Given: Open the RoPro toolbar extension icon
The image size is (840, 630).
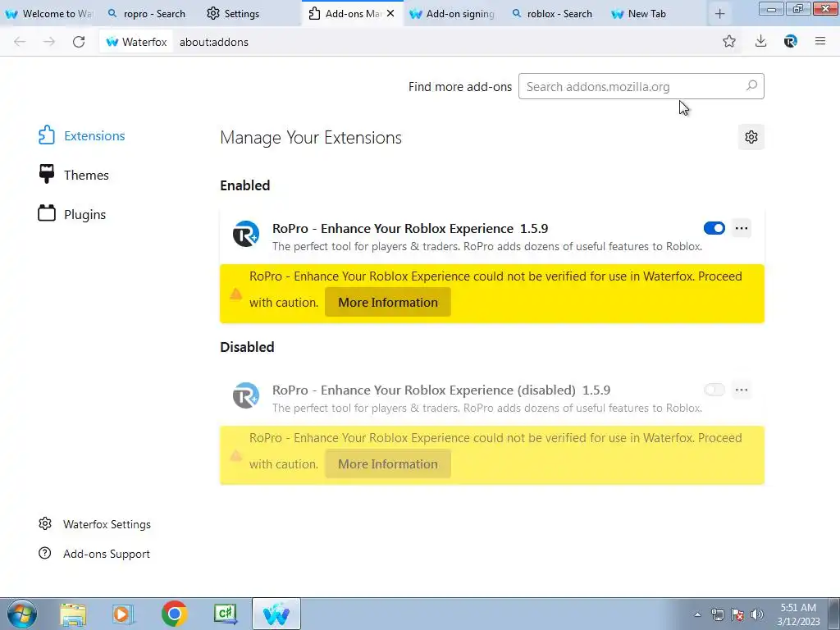Looking at the screenshot, I should coord(791,41).
